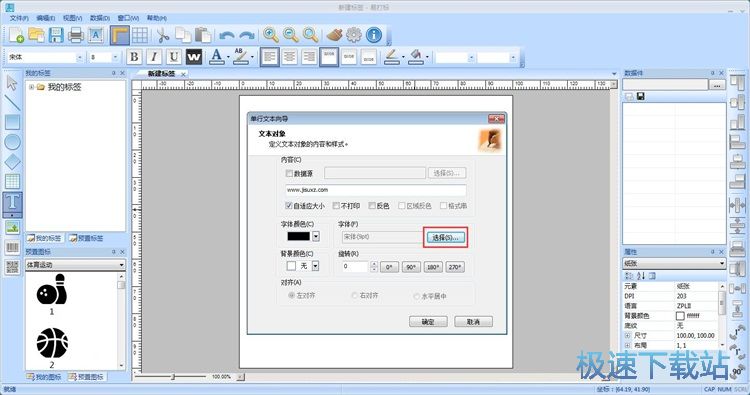
Task: Undo the last action
Action: click(x=227, y=35)
